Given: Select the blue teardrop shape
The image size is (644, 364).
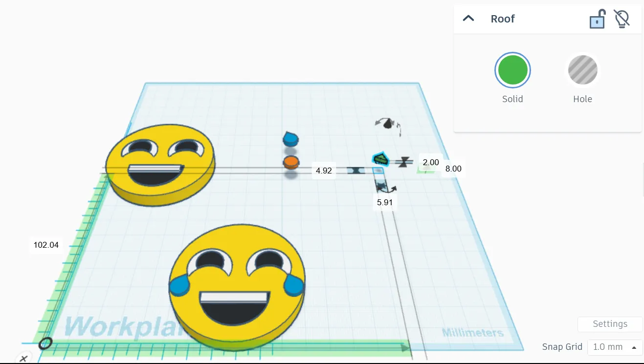Looking at the screenshot, I should 290,139.
